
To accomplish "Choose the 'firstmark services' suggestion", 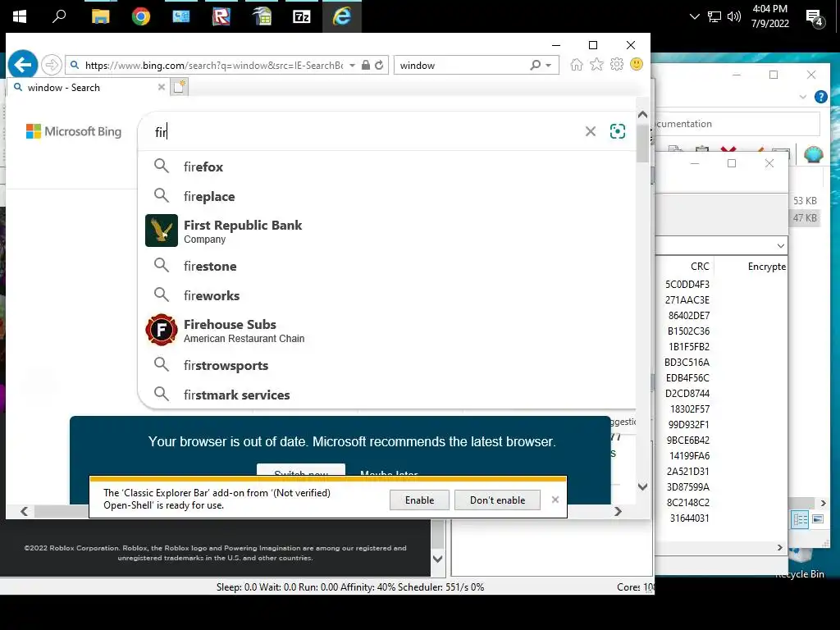I will pyautogui.click(x=387, y=395).
